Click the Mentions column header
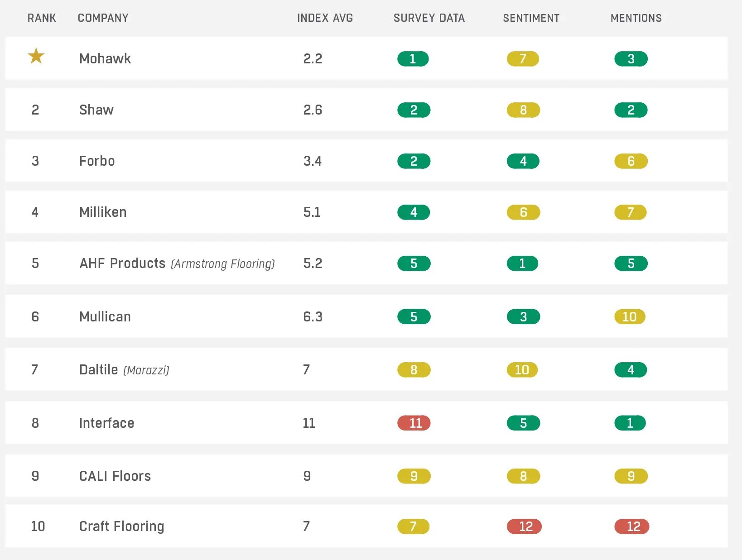This screenshot has height=560, width=742. [636, 18]
